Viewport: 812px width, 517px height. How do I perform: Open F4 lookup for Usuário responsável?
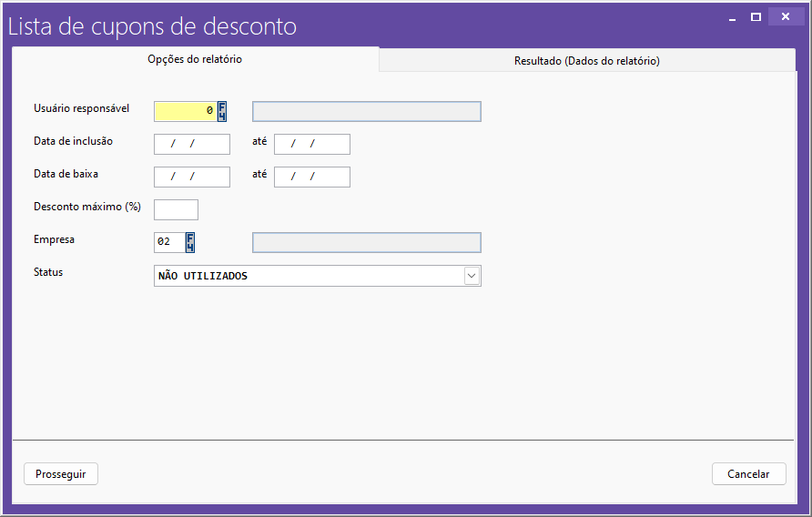221,111
